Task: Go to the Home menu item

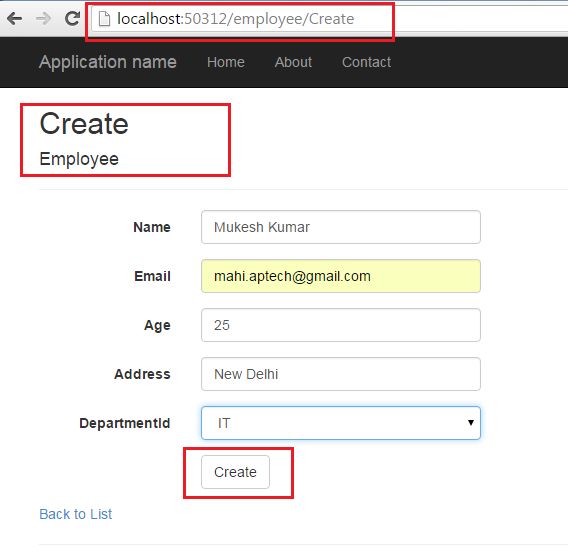Action: pos(226,62)
